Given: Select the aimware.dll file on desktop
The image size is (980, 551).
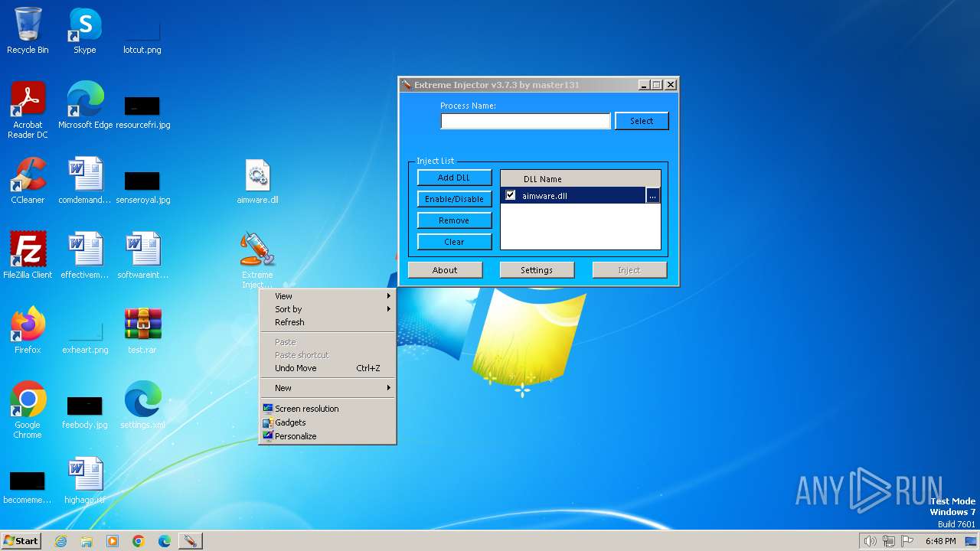Looking at the screenshot, I should 257,181.
